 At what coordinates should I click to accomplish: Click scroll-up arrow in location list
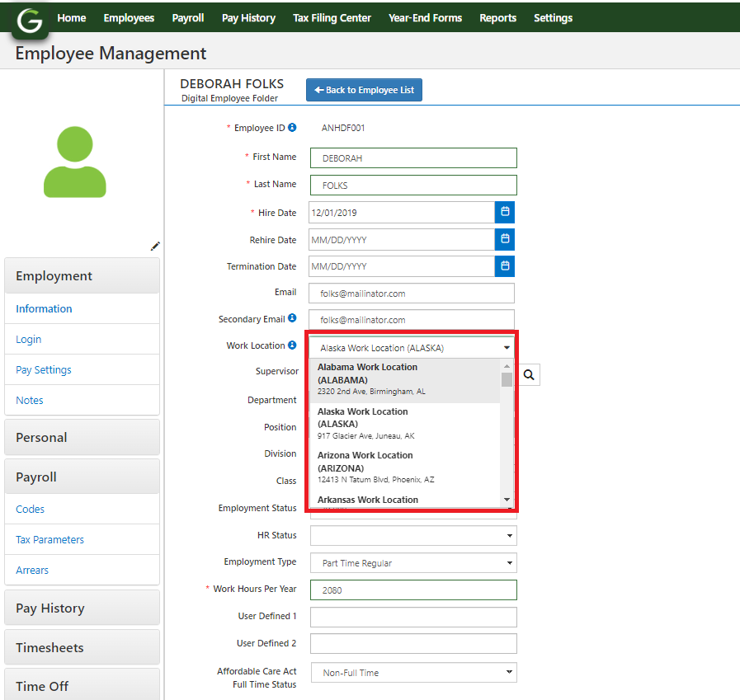[507, 366]
